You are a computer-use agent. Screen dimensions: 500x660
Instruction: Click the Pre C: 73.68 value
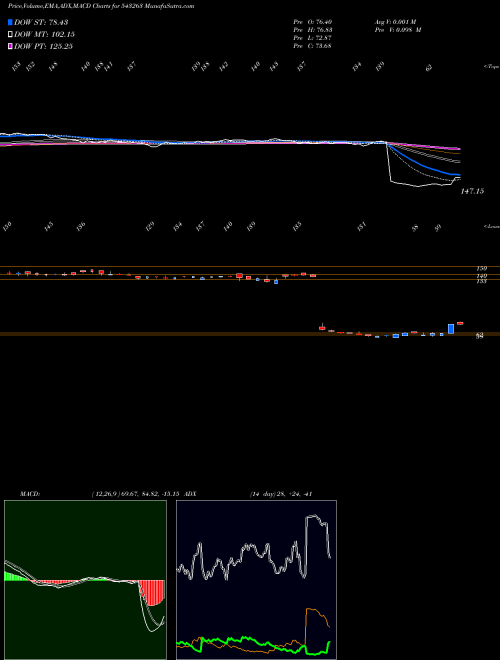(x=313, y=46)
